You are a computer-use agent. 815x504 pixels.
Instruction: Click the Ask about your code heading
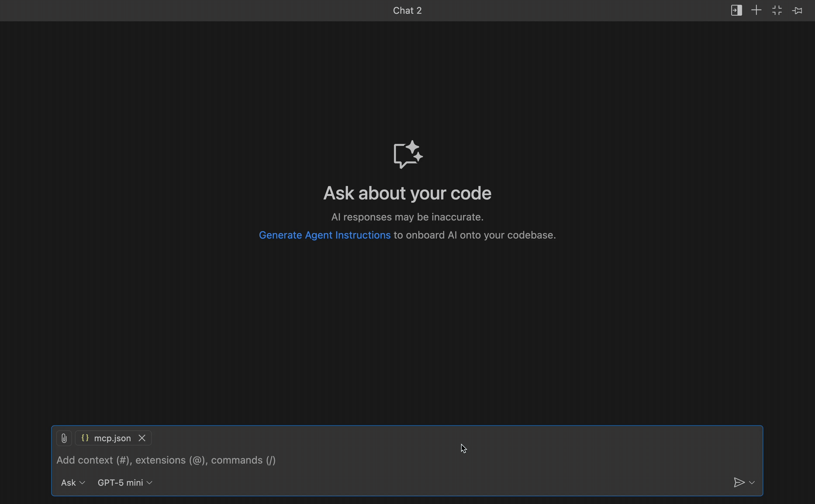(x=407, y=193)
